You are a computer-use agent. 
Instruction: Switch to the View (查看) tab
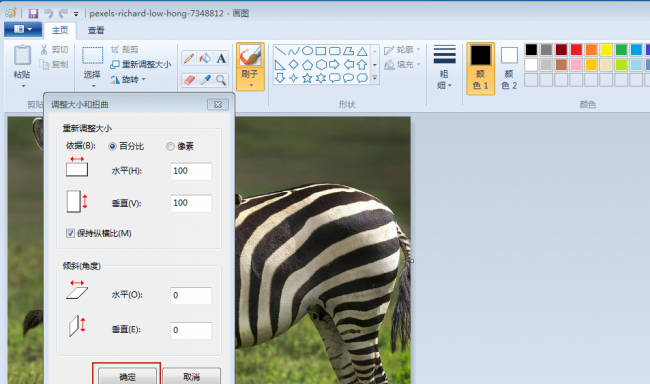coord(96,30)
